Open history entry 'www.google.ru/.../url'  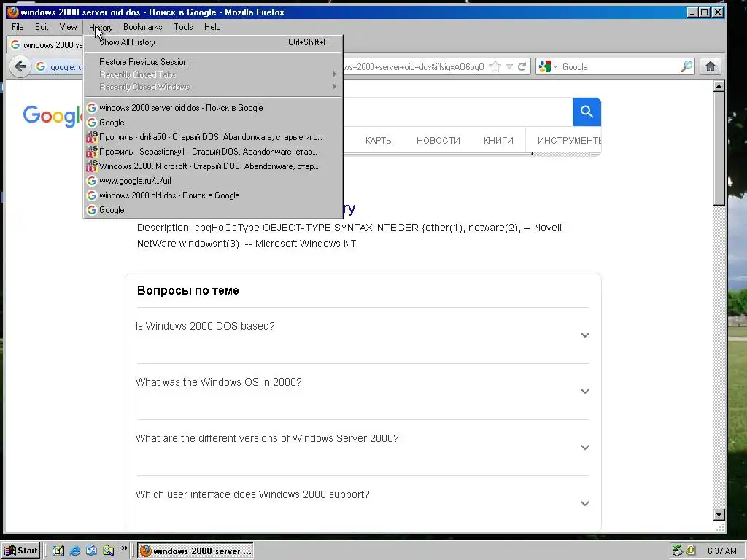(x=213, y=181)
